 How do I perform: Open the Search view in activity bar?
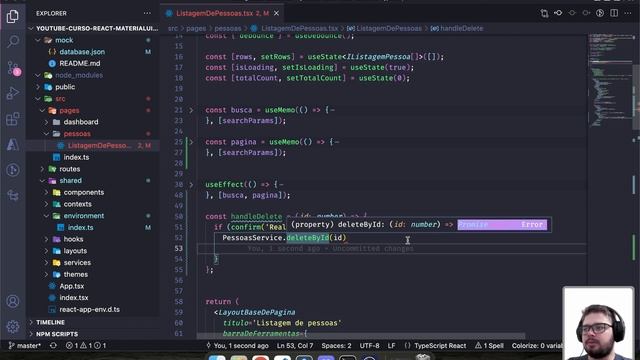[x=13, y=41]
